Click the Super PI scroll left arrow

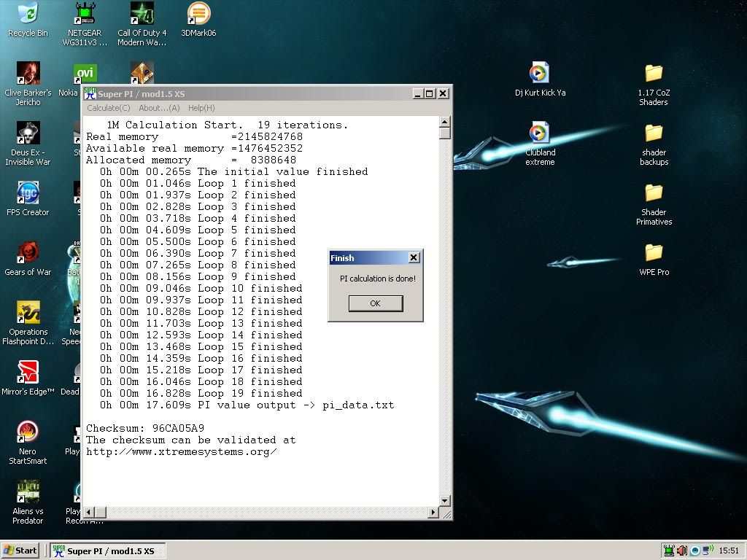pyautogui.click(x=88, y=513)
